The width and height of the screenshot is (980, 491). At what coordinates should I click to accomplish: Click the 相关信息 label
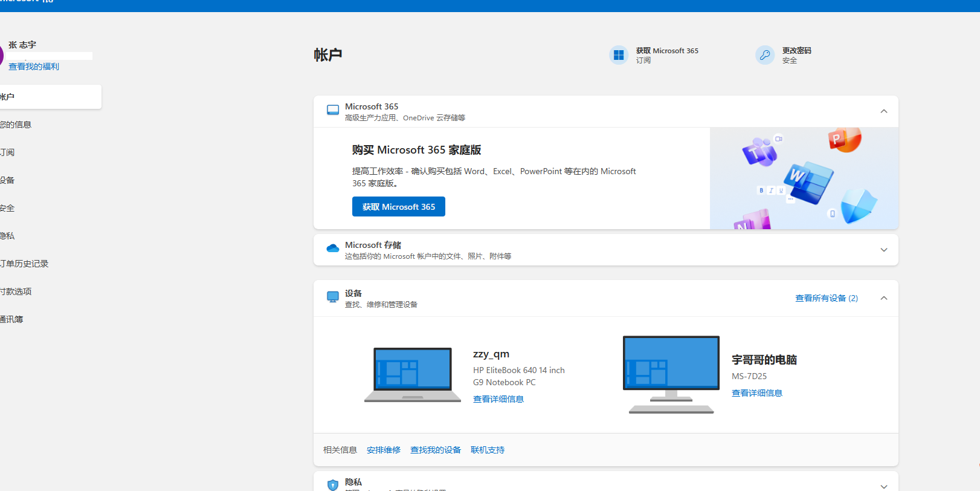click(340, 450)
